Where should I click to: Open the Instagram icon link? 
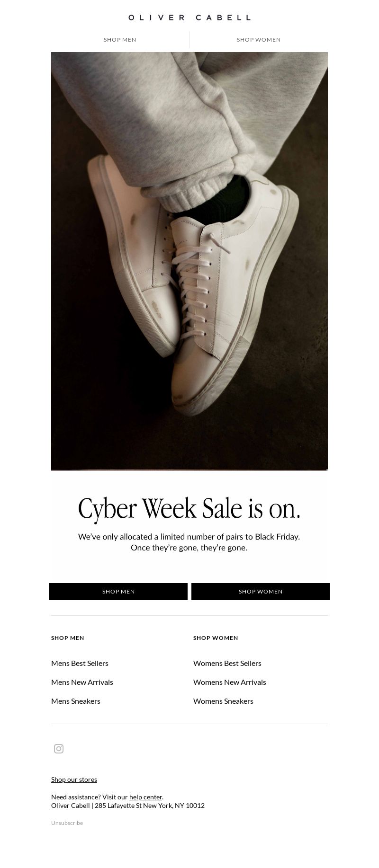[x=59, y=748]
